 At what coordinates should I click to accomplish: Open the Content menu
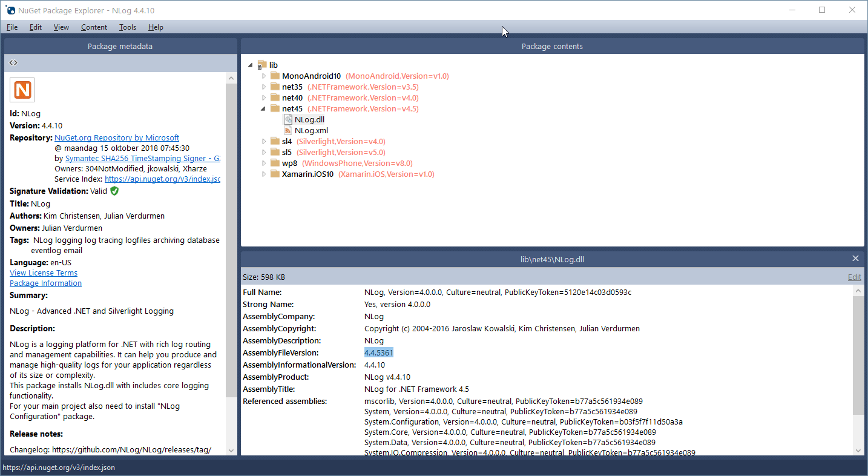[94, 27]
